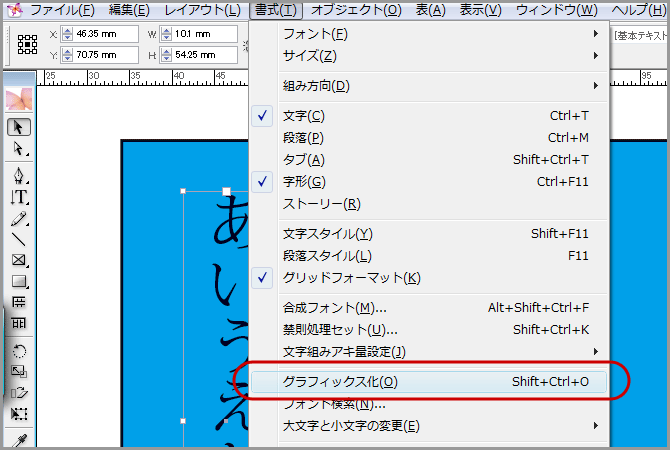The height and width of the screenshot is (450, 670).
Task: Uncheck the グリッドフォーマット menu item
Action: [351, 277]
